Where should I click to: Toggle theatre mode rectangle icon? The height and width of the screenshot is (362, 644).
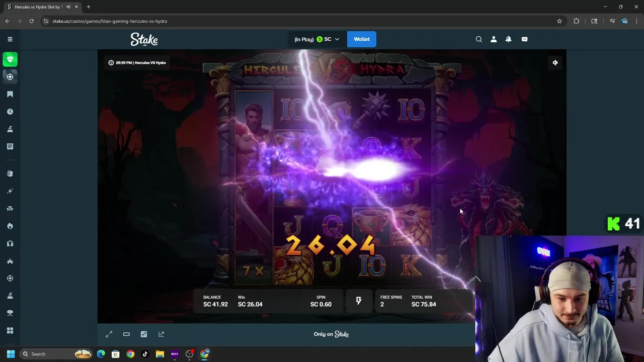(126, 334)
